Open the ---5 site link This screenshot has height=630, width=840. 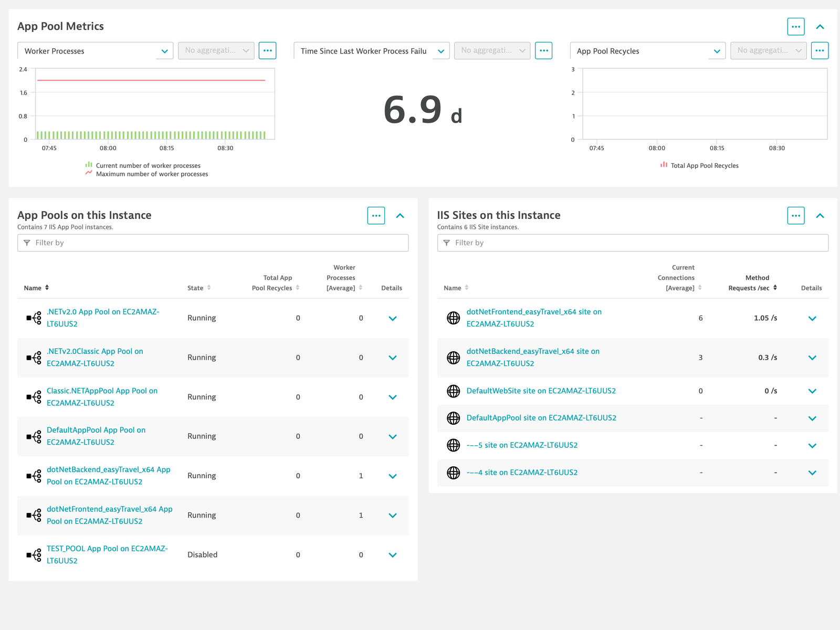click(x=522, y=446)
